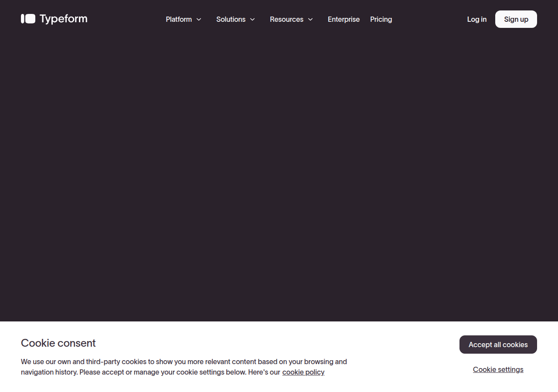This screenshot has width=558, height=392.
Task: Expand the Solutions dropdown chevron
Action: point(252,19)
